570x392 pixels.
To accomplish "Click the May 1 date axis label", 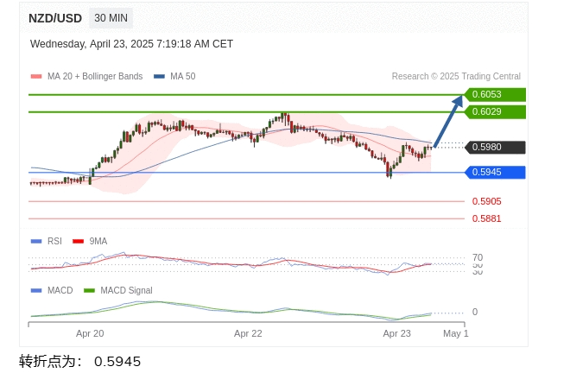I will (455, 333).
